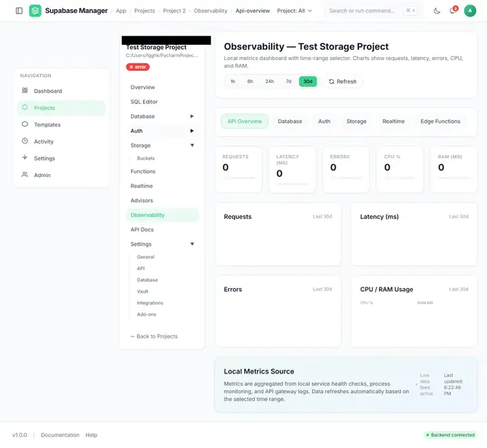Screen dimensions: 487x448
Task: Click the red error status badge
Action: [x=138, y=67]
